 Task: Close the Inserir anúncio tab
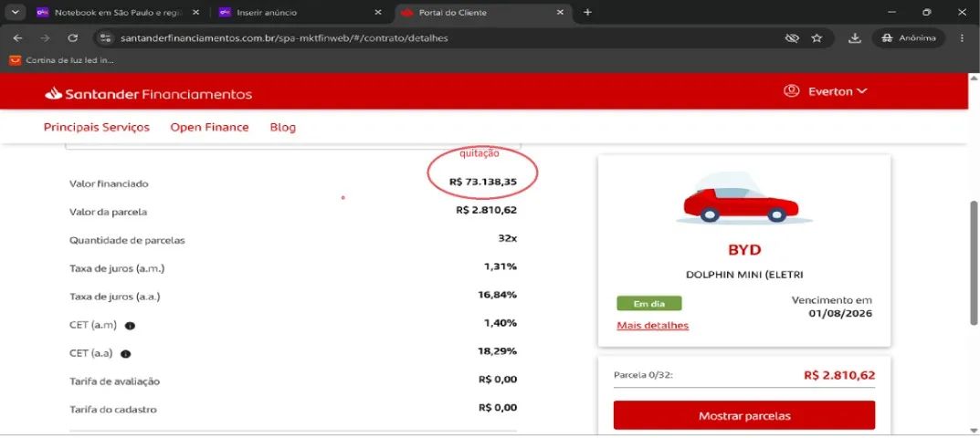click(378, 13)
